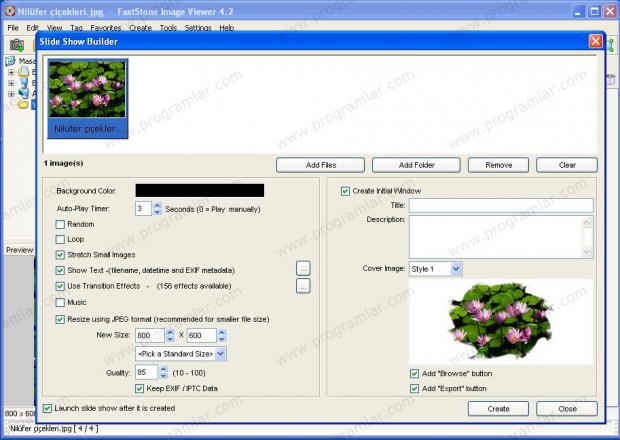This screenshot has height=440, width=620.
Task: Toggle Launch slide show after created
Action: click(47, 408)
